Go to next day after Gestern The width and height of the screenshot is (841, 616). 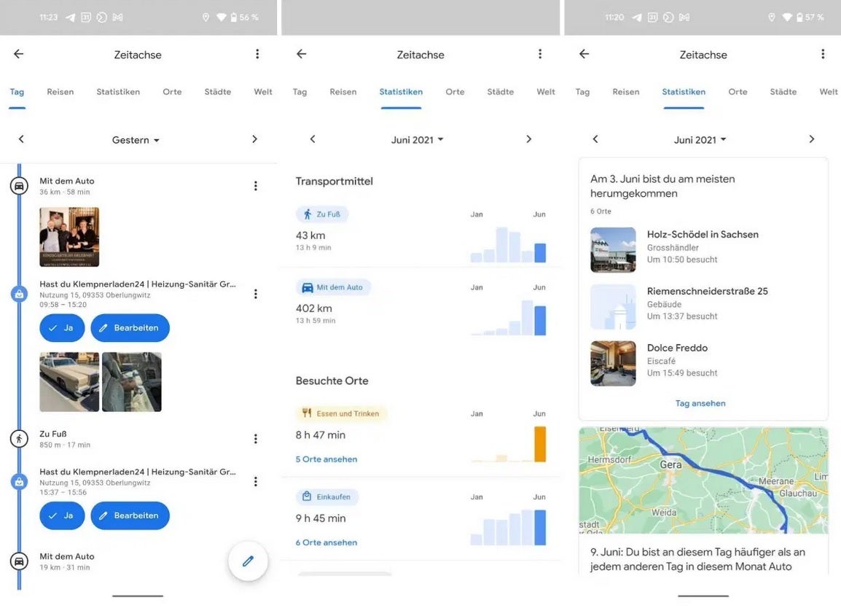tap(255, 139)
